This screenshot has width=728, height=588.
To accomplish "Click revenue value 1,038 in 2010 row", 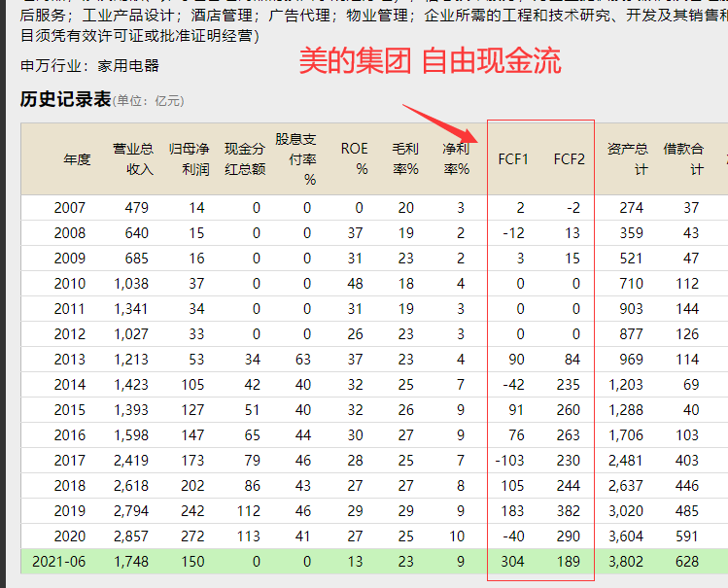I will pos(131,284).
